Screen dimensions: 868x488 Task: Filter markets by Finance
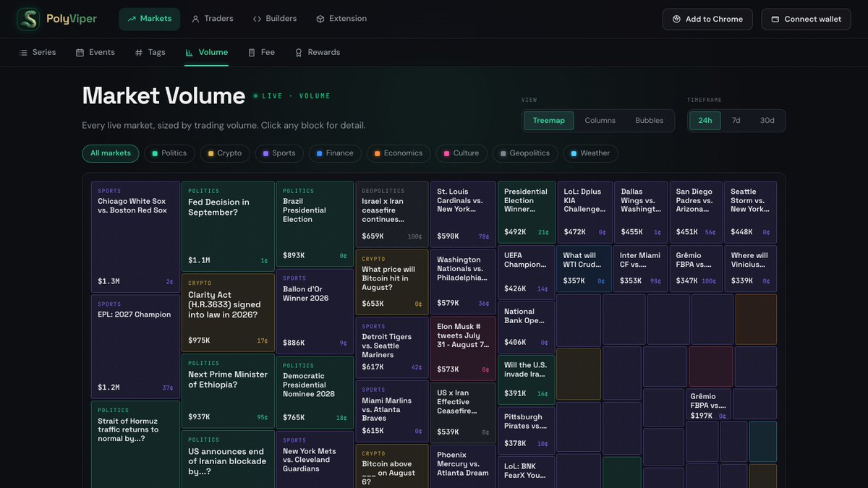point(335,153)
